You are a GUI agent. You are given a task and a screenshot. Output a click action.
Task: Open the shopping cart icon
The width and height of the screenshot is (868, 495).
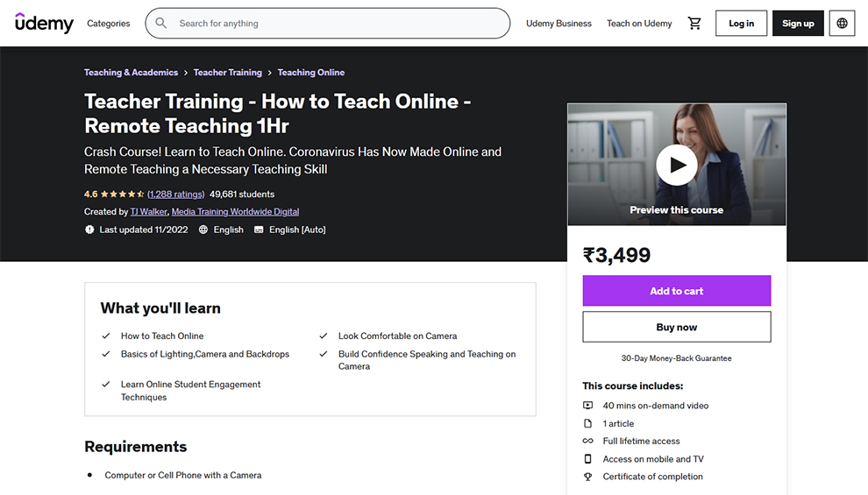point(694,24)
